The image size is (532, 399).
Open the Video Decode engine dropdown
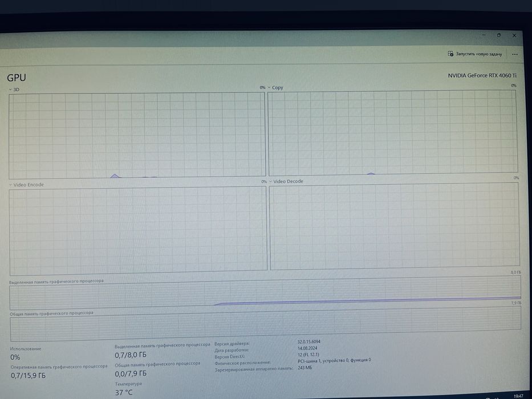[x=271, y=181]
